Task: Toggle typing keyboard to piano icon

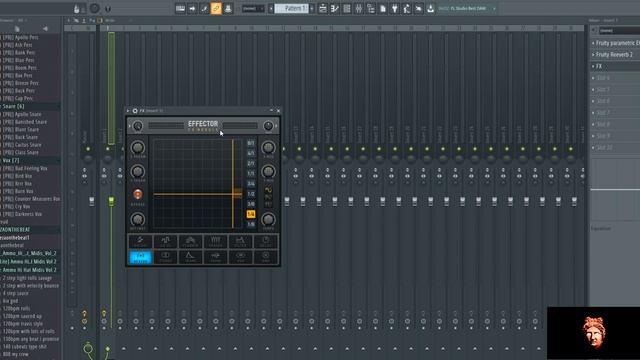Action: [x=180, y=8]
